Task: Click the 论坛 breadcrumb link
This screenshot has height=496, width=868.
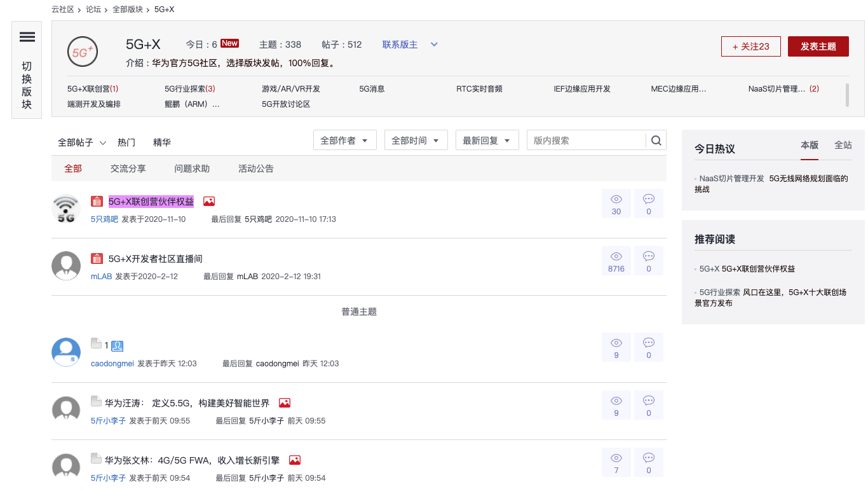Action: [x=93, y=10]
